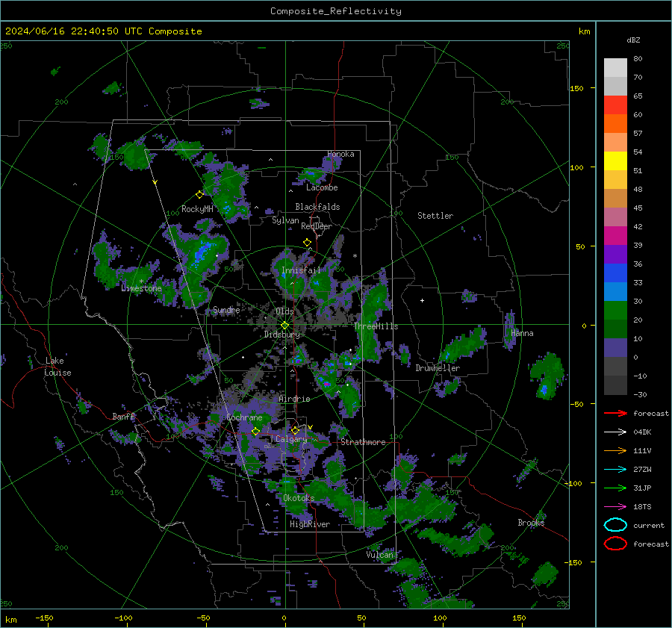Click the Airdrie city label

(x=294, y=399)
